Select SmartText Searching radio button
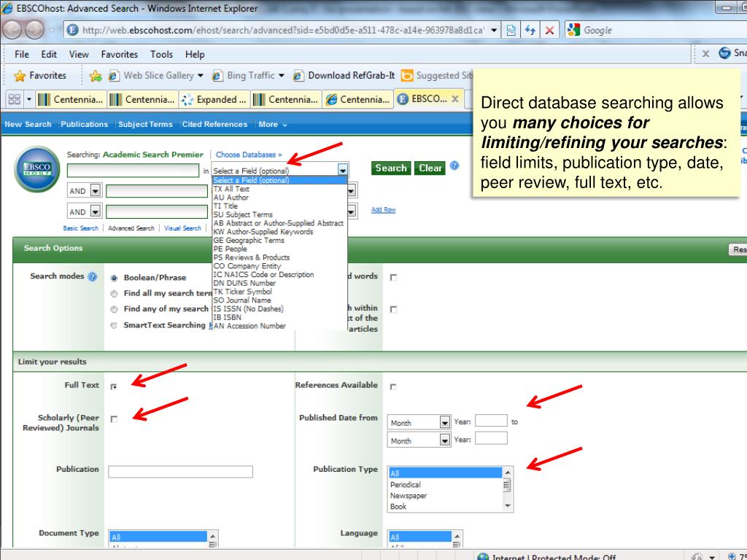The height and width of the screenshot is (560, 747). pyautogui.click(x=114, y=326)
